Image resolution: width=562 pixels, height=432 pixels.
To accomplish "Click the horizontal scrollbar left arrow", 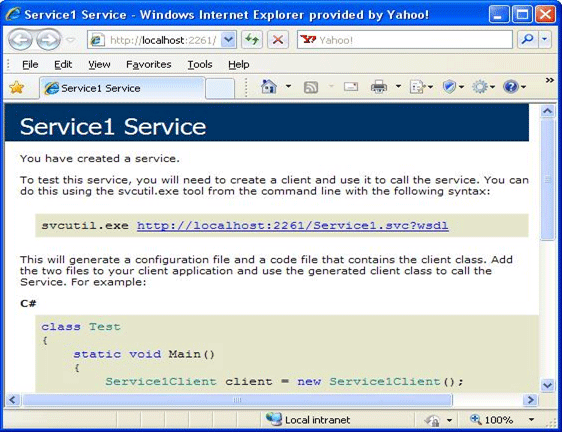I will click(13, 400).
